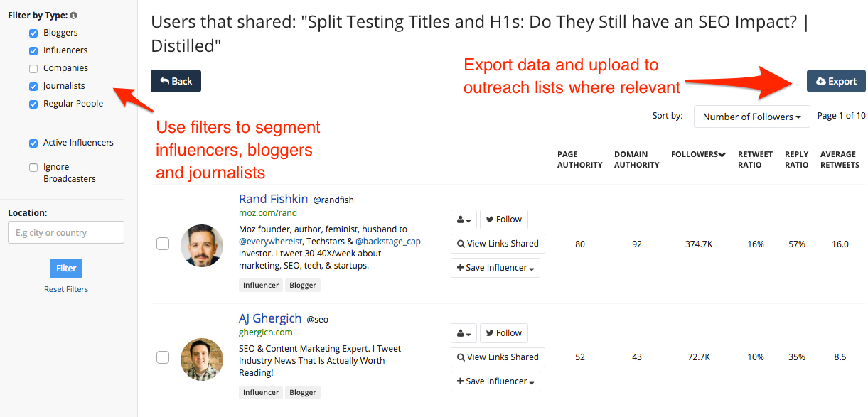Image resolution: width=868 pixels, height=417 pixels.
Task: Click Follow with Twitter icon for AJ Ghergich
Action: tap(503, 333)
